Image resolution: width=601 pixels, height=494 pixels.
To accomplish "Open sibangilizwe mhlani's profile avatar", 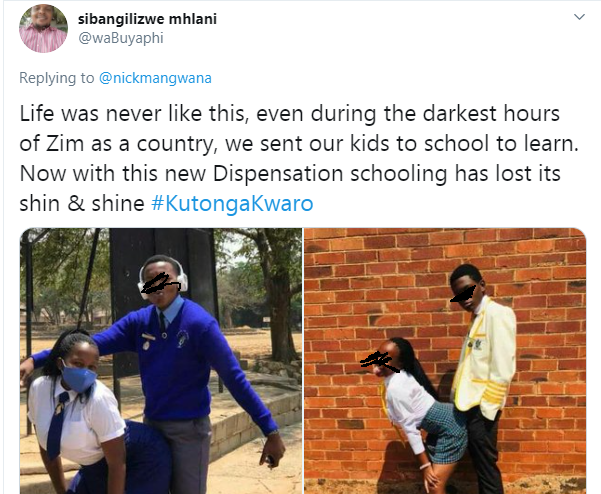I will 43,28.
